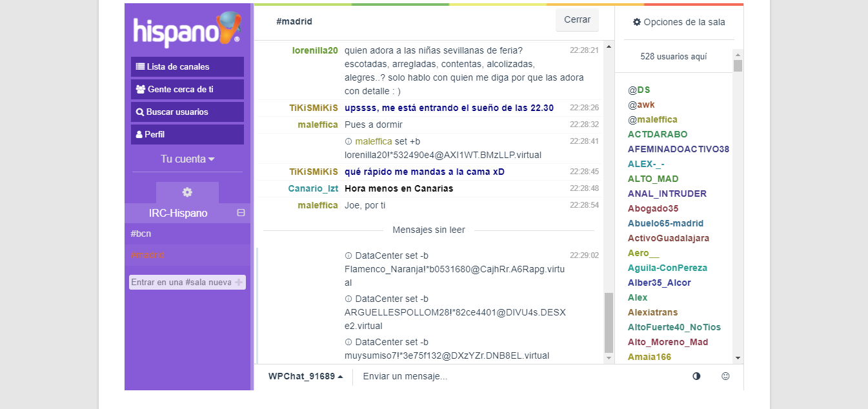
Task: Click the 528 usuarios aquí label
Action: 674,56
